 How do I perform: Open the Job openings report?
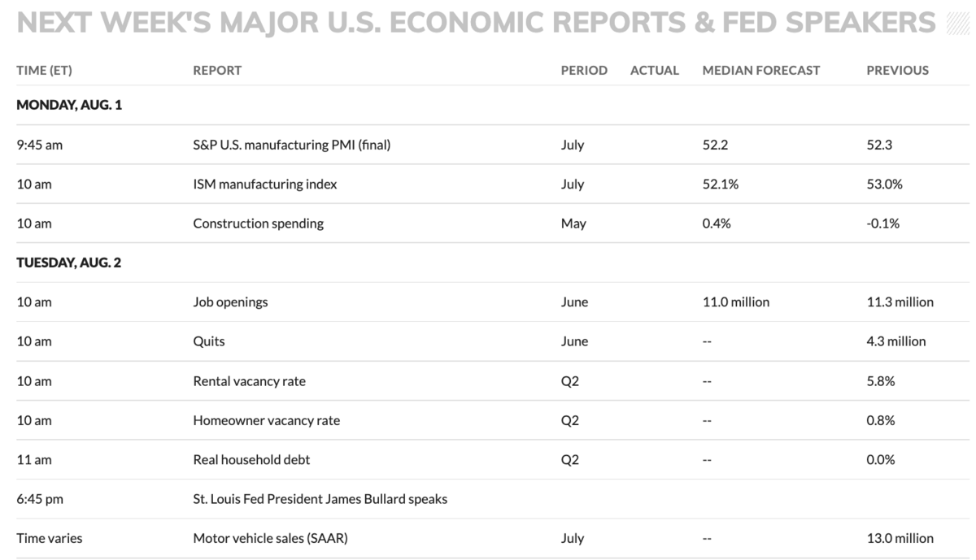click(230, 302)
